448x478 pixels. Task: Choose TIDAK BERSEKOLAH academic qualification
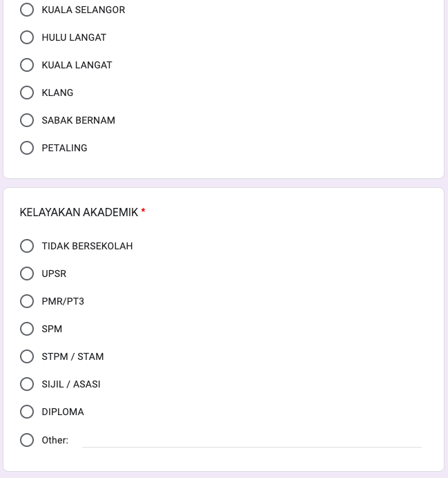pyautogui.click(x=27, y=246)
